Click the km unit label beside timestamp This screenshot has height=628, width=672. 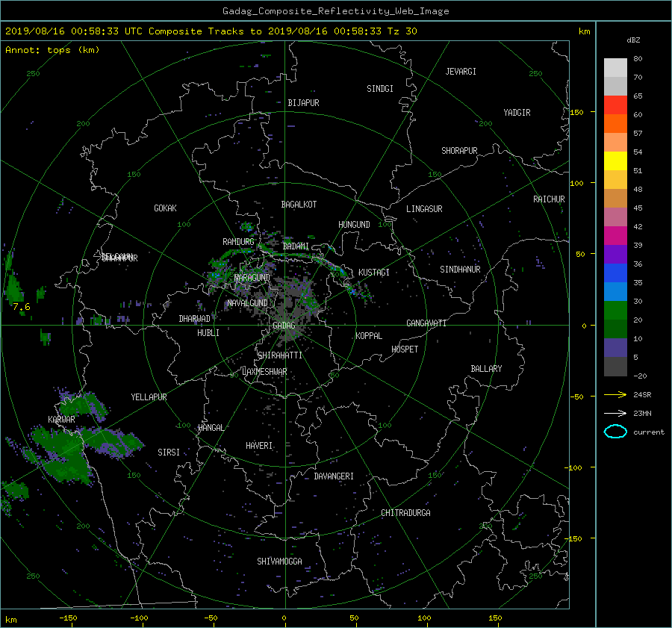584,31
